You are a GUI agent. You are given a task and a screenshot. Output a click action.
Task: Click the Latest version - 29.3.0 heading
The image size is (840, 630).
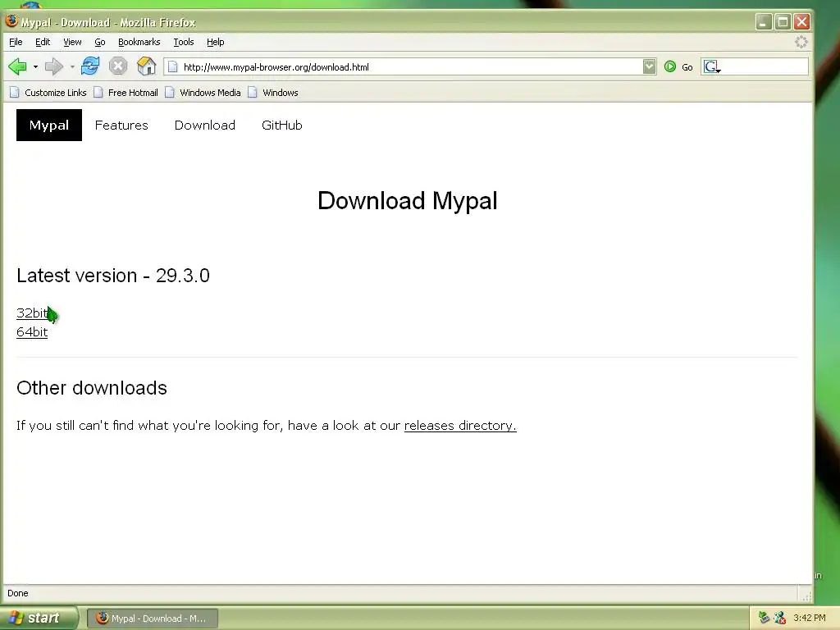[113, 276]
